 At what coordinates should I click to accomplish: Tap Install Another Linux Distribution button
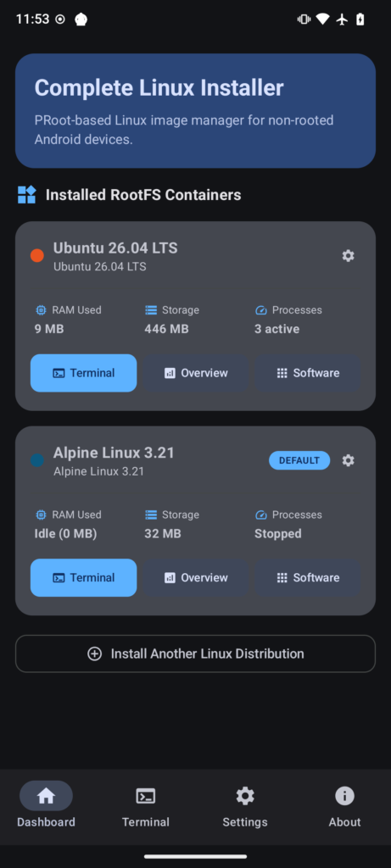pos(195,654)
